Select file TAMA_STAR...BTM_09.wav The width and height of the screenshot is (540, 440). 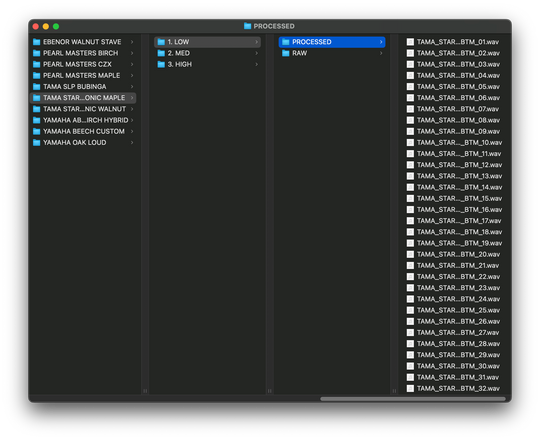(458, 132)
